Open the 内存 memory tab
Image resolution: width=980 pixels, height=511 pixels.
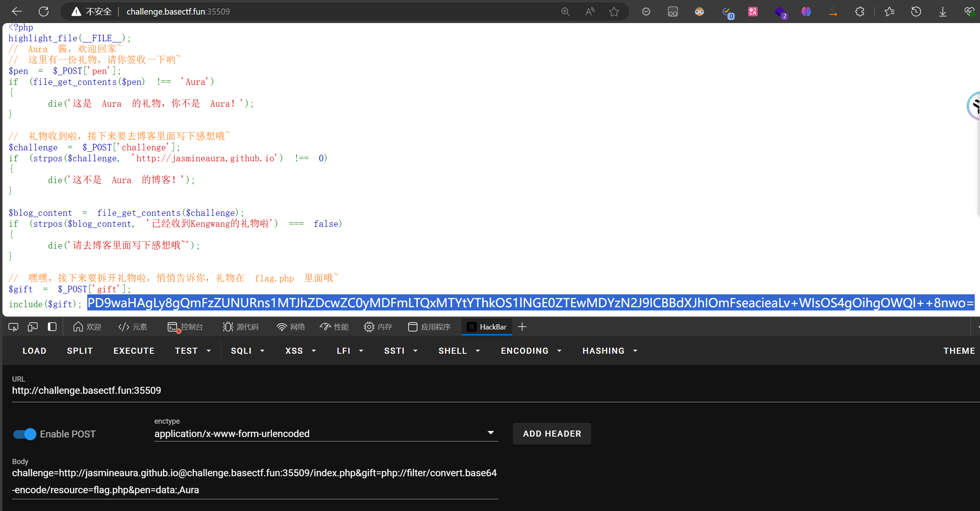378,327
